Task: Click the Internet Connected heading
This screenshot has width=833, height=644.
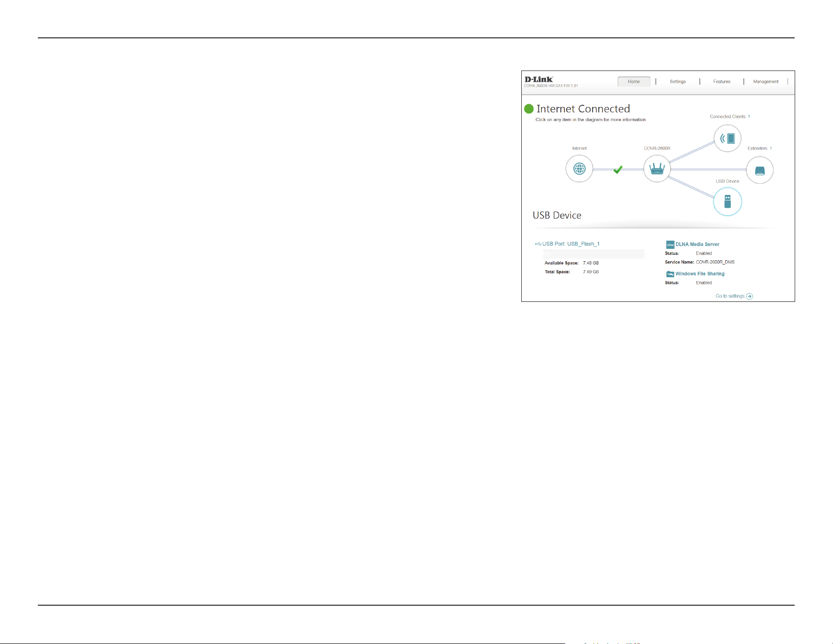Action: pos(583,109)
